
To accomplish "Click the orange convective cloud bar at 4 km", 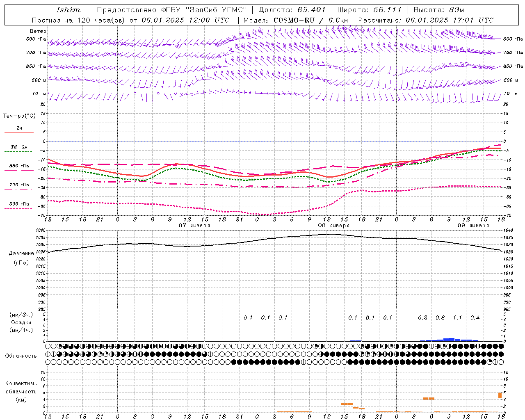I will (x=428, y=399).
